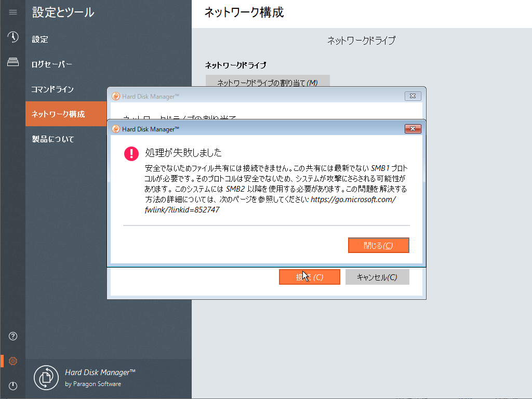
Task: Open help via the question mark icon
Action: pos(12,336)
